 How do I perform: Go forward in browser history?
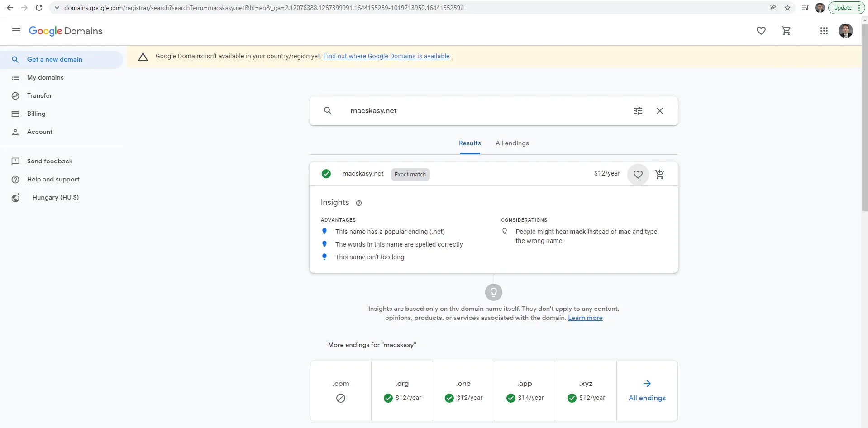tap(24, 8)
